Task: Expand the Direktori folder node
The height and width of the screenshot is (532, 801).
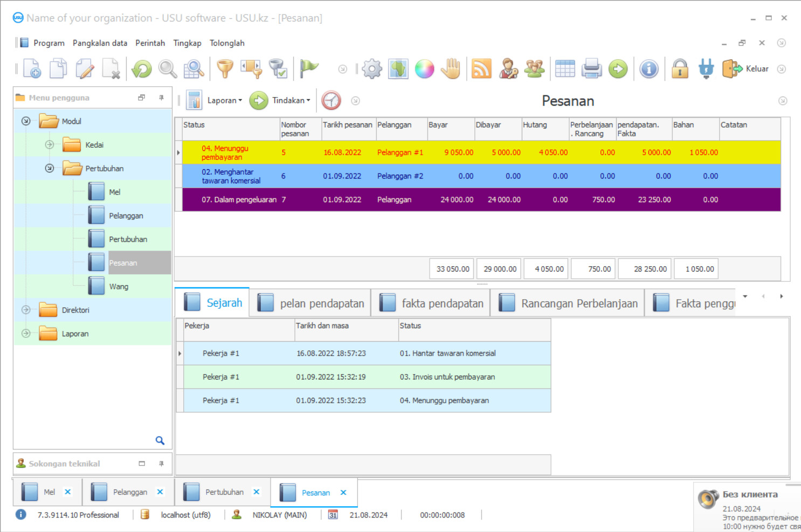Action: tap(26, 310)
